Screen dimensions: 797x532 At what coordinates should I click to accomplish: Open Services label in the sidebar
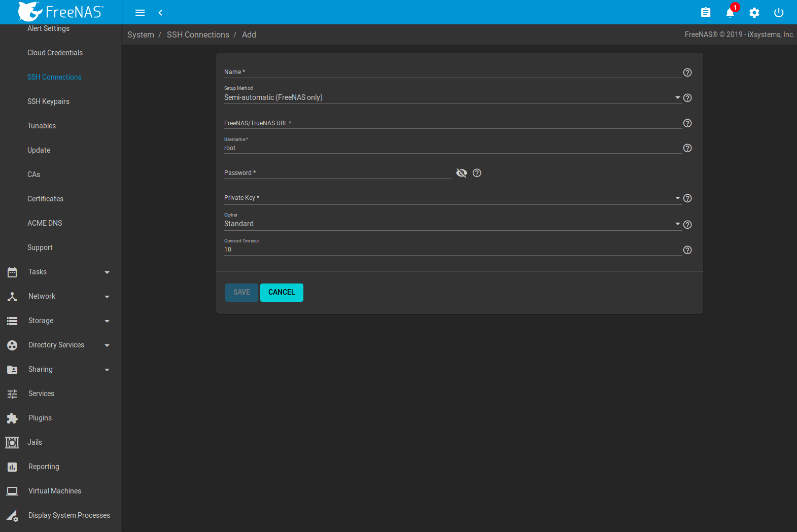tap(41, 394)
